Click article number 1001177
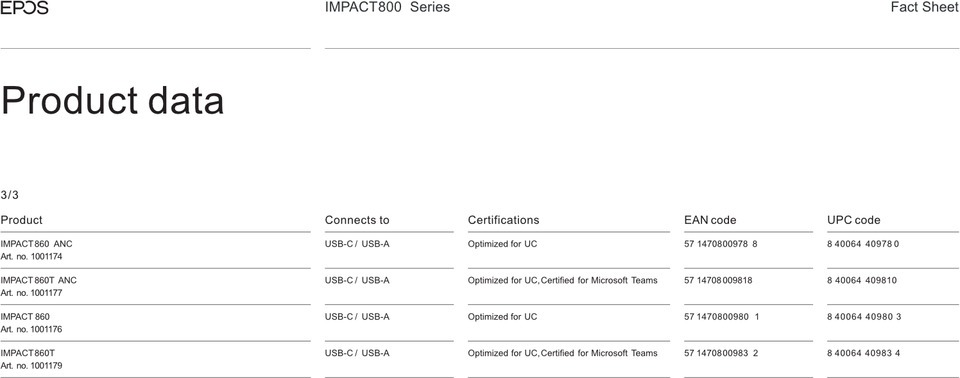 (x=31, y=293)
